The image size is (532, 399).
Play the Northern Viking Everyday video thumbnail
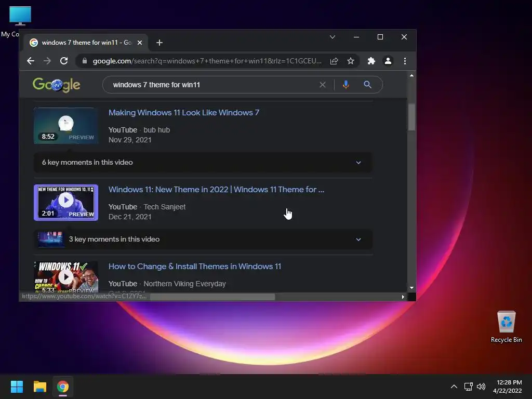click(66, 276)
